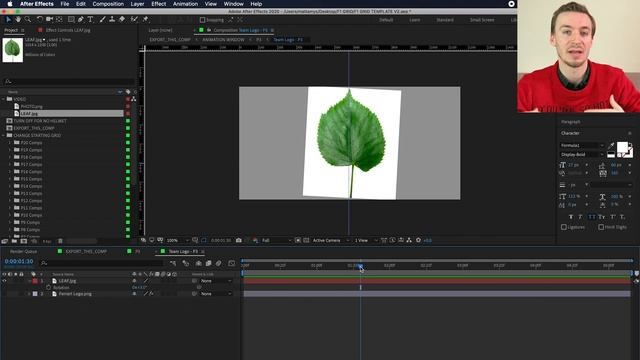Select the Brush tool
This screenshot has width=640, height=360.
102,19
